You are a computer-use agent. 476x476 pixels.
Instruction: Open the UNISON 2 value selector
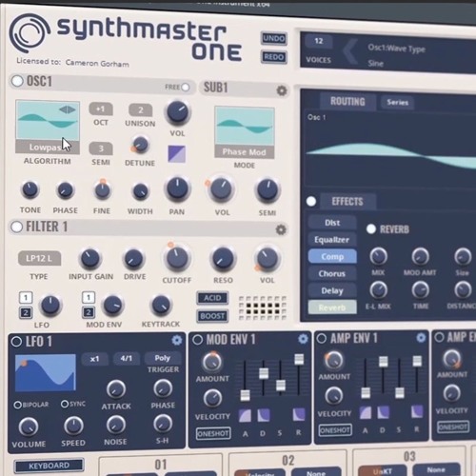click(x=140, y=109)
